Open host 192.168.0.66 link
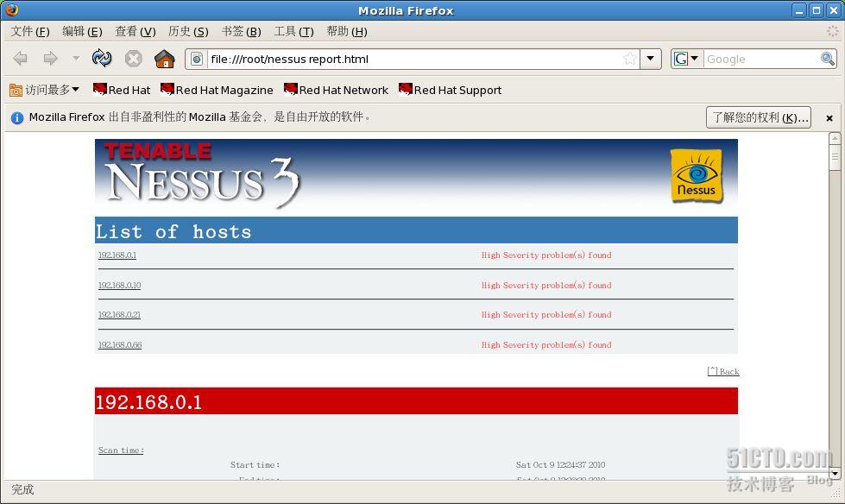The width and height of the screenshot is (845, 504). click(x=120, y=345)
